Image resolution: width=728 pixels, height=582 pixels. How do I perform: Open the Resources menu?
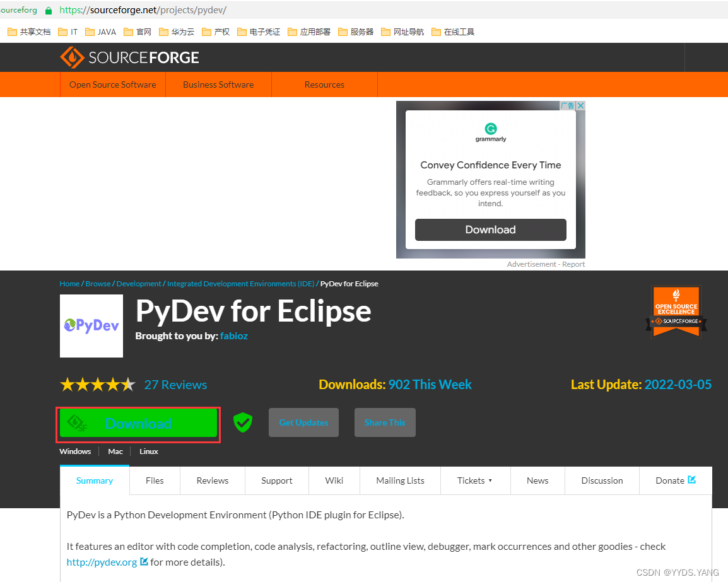pyautogui.click(x=324, y=84)
